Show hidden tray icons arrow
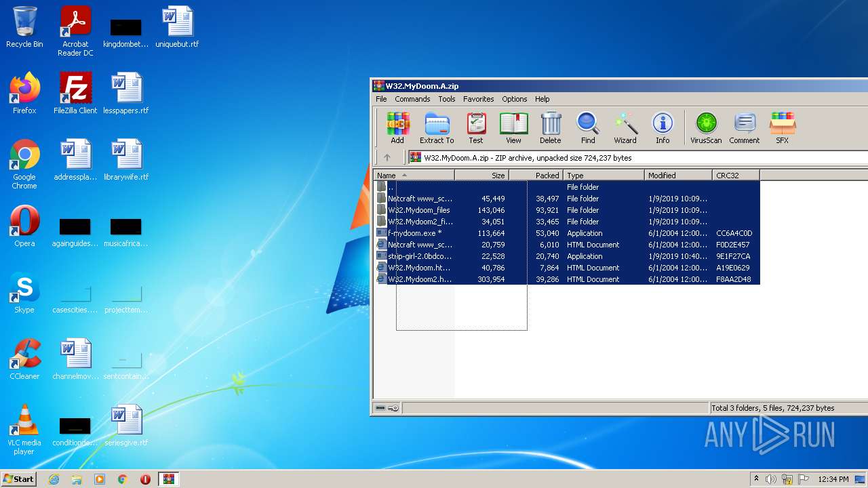868x488 pixels. click(756, 479)
